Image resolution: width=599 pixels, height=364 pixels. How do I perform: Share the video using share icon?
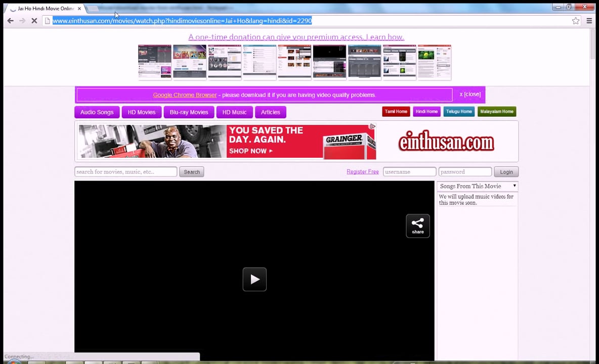417,226
